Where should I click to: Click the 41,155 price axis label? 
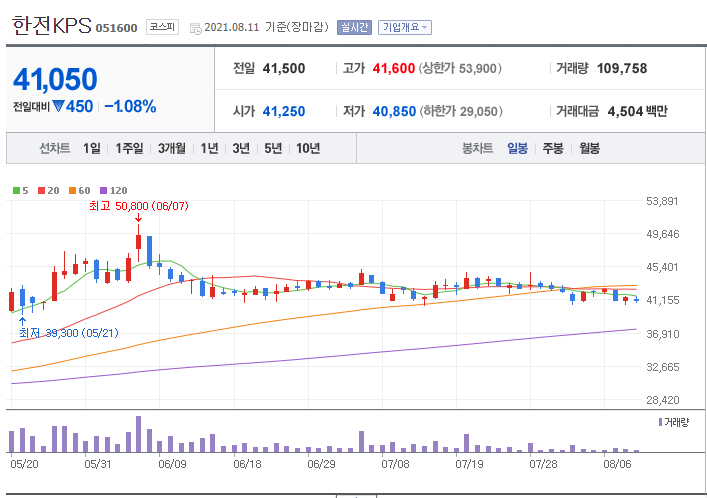click(x=662, y=300)
